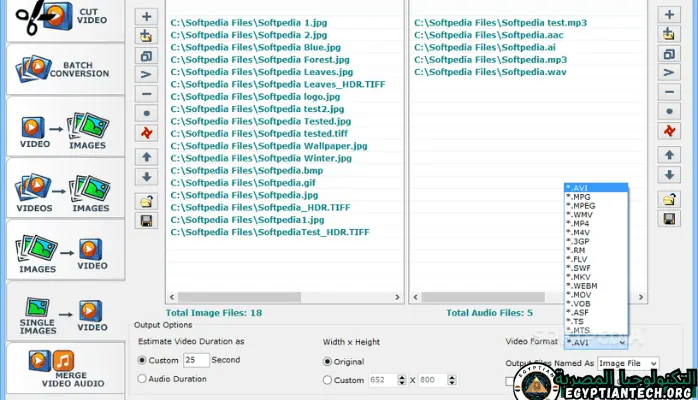Choose the Original width x height option
The width and height of the screenshot is (698, 400).
pos(328,360)
